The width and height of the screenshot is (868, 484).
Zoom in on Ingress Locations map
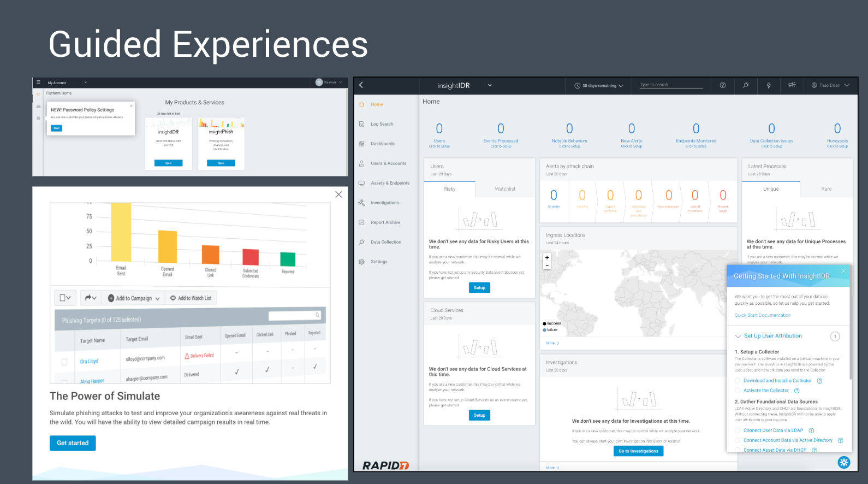(547, 257)
